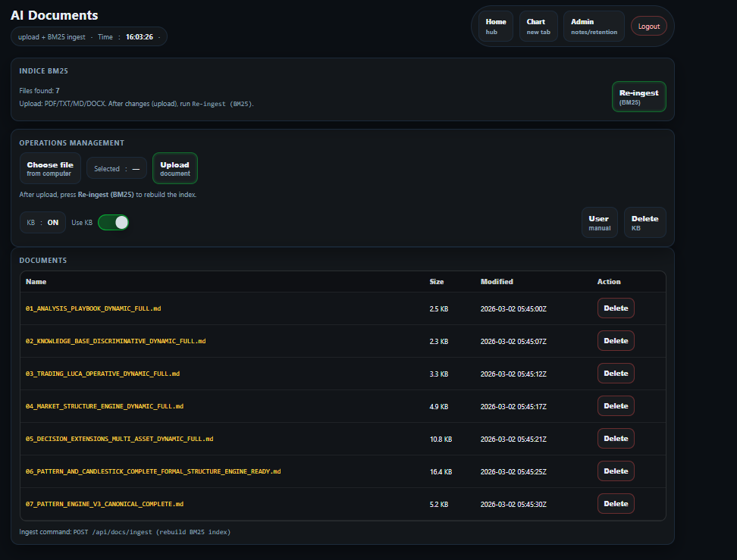Delete 07_PATTERN_ENGINE_V3_CANONICAL document
This screenshot has width=737, height=560.
point(616,504)
